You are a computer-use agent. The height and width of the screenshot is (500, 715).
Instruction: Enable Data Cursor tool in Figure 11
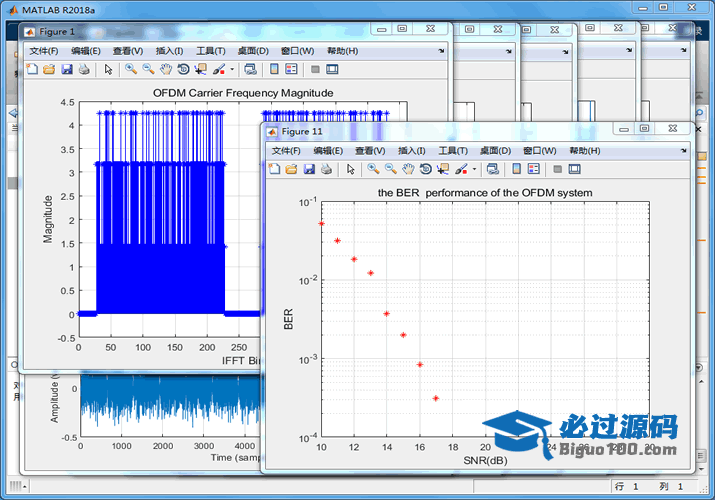tap(443, 169)
